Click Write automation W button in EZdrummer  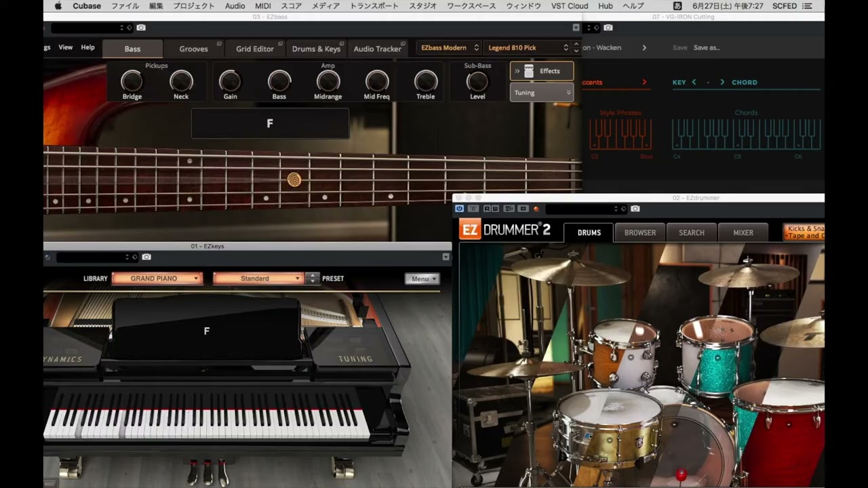tap(496, 209)
